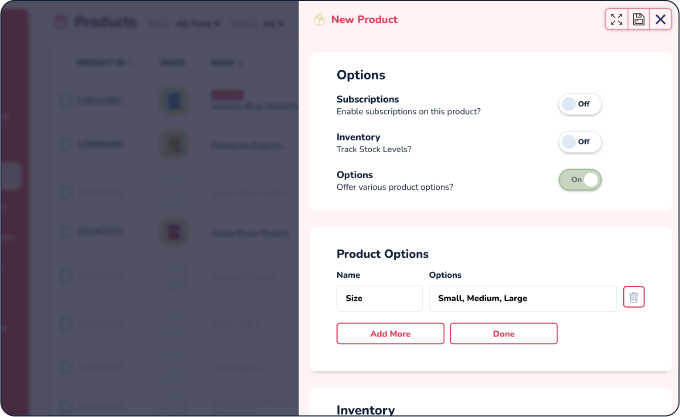Check the second product row checkbox

[x=66, y=144]
